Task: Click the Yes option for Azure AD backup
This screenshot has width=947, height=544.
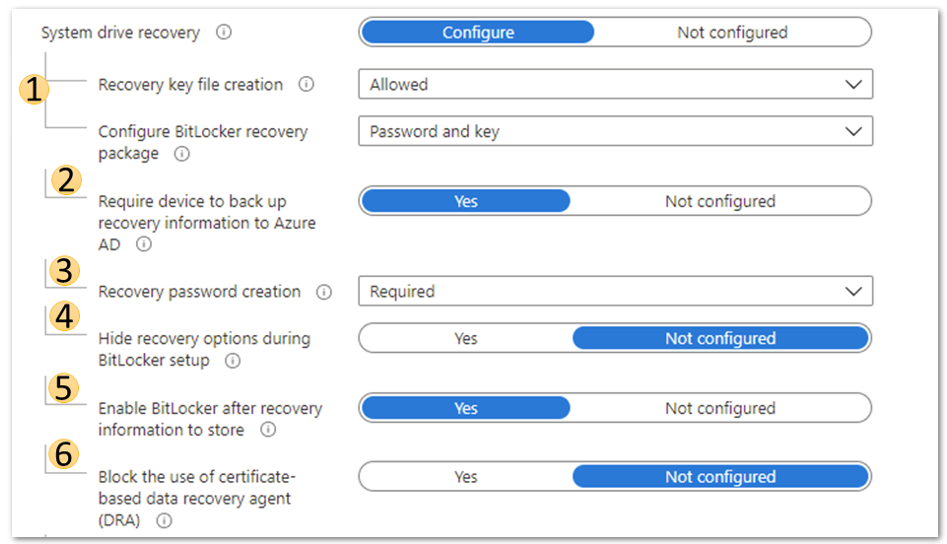Action: (466, 201)
